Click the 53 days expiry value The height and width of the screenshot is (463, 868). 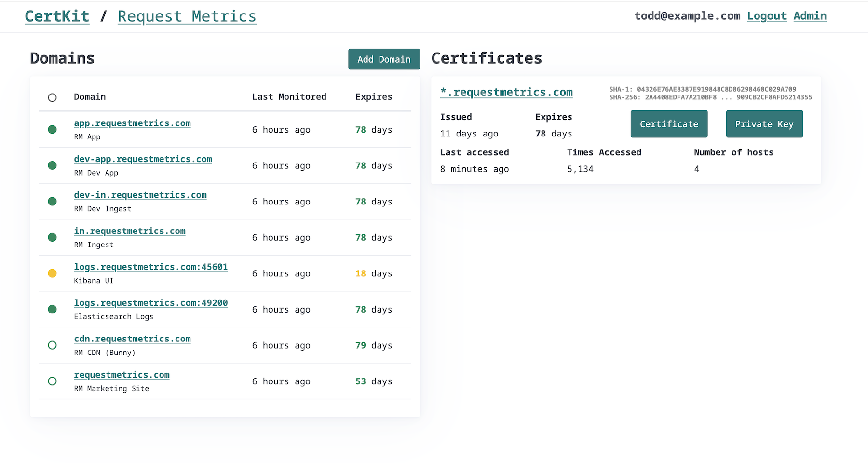pyautogui.click(x=374, y=381)
